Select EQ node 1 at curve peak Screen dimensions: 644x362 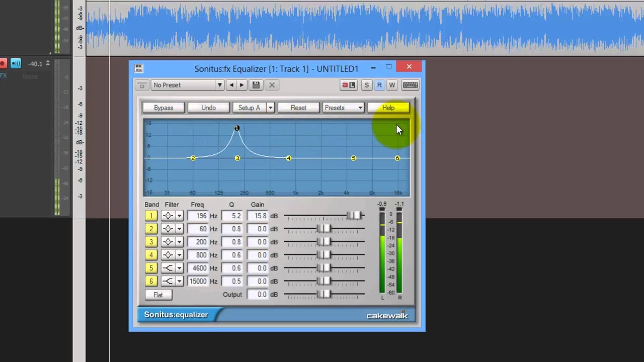click(x=237, y=128)
